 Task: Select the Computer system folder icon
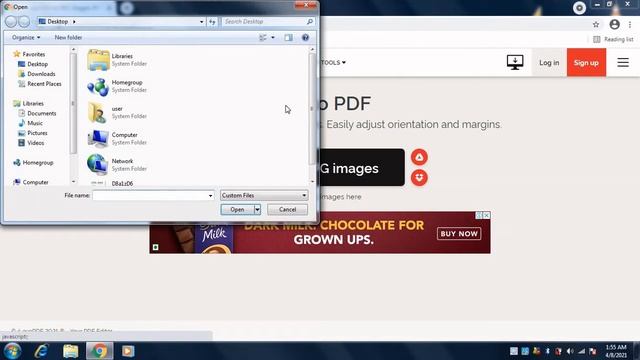(98, 139)
